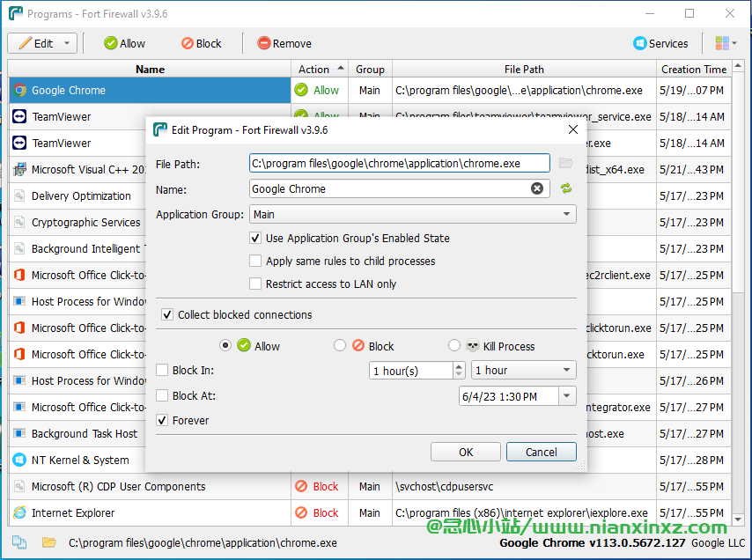The height and width of the screenshot is (560, 752).
Task: Click the second TeamViewer row icon
Action: pyautogui.click(x=19, y=143)
